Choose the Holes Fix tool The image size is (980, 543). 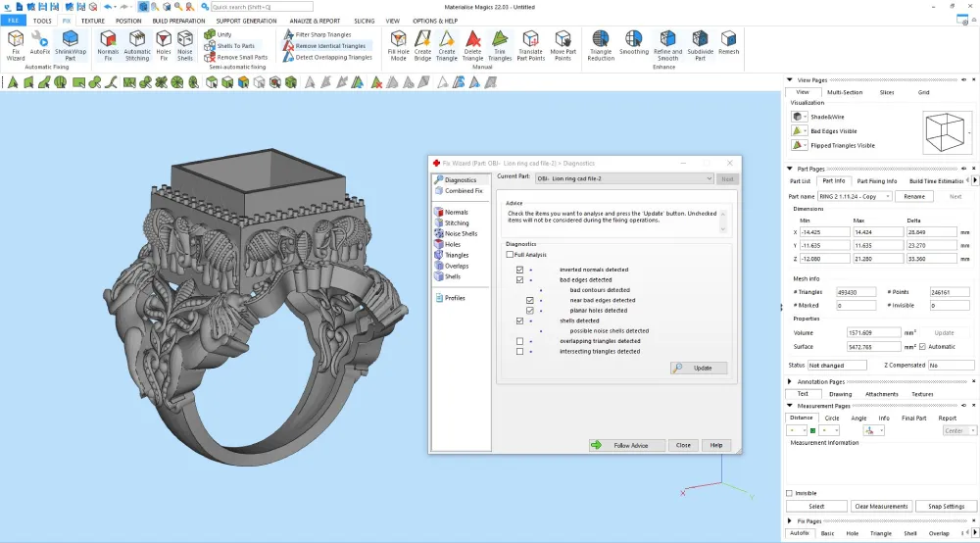pyautogui.click(x=164, y=46)
